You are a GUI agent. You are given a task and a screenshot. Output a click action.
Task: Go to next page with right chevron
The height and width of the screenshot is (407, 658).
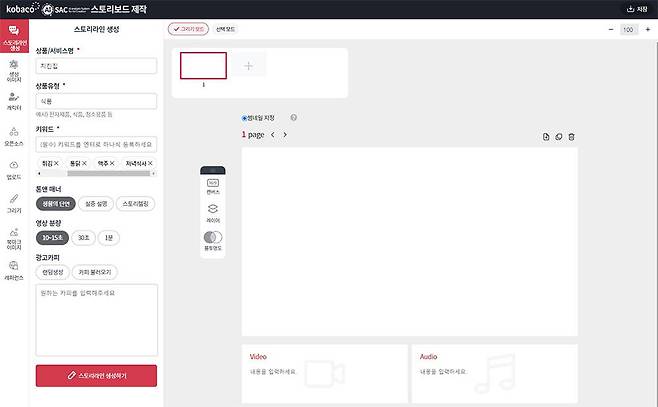pyautogui.click(x=285, y=134)
